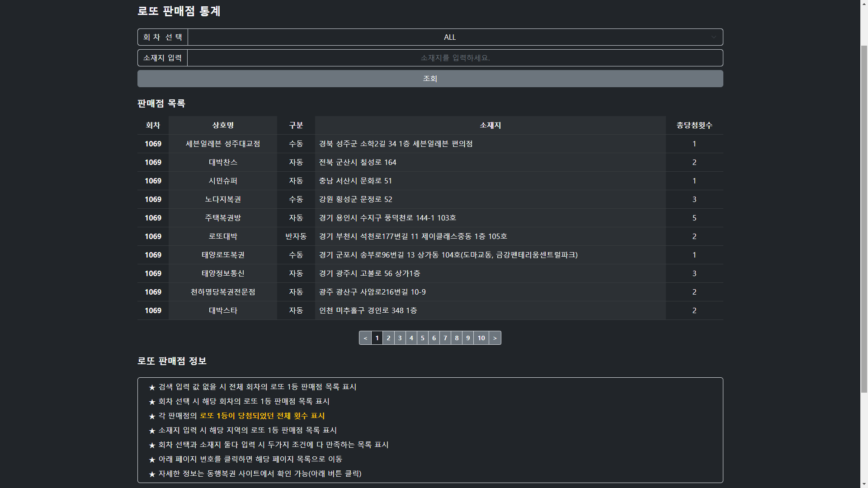Screen dimensions: 868x488
Task: Click the dropdown chevron arrow in the 회차 selector
Action: (x=713, y=37)
